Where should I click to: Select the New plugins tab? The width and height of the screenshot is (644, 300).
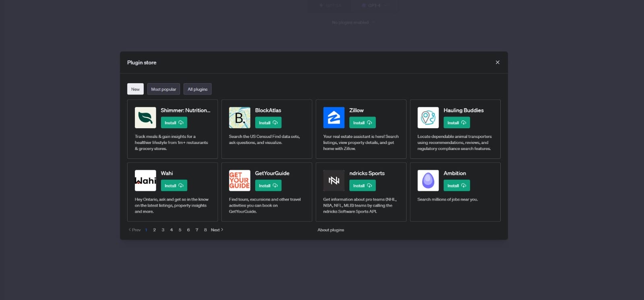[135, 89]
